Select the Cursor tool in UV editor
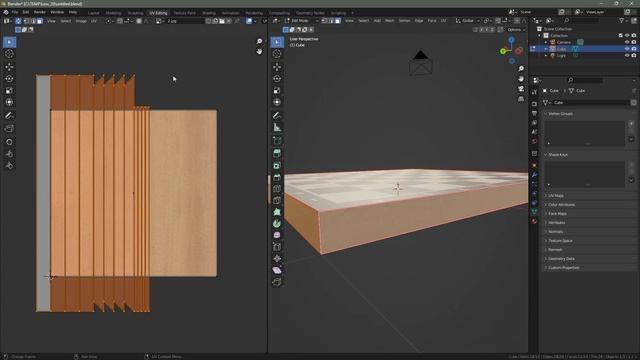 (9, 54)
